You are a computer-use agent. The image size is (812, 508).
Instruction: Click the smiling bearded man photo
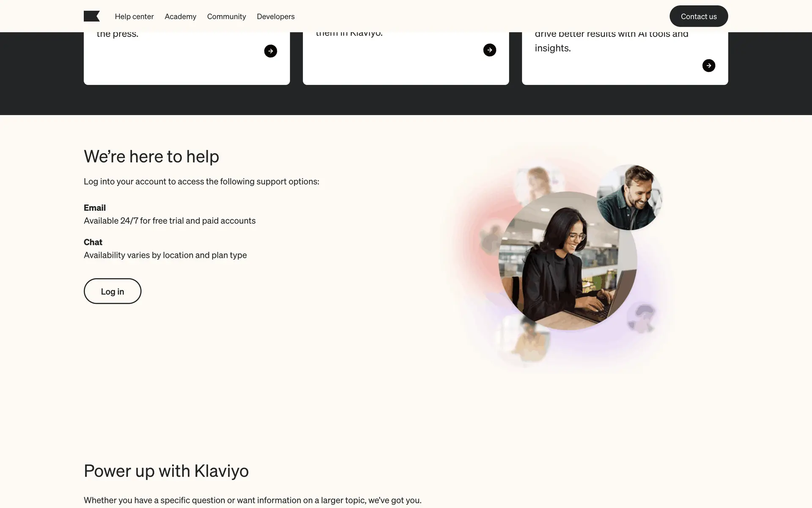pos(629,197)
